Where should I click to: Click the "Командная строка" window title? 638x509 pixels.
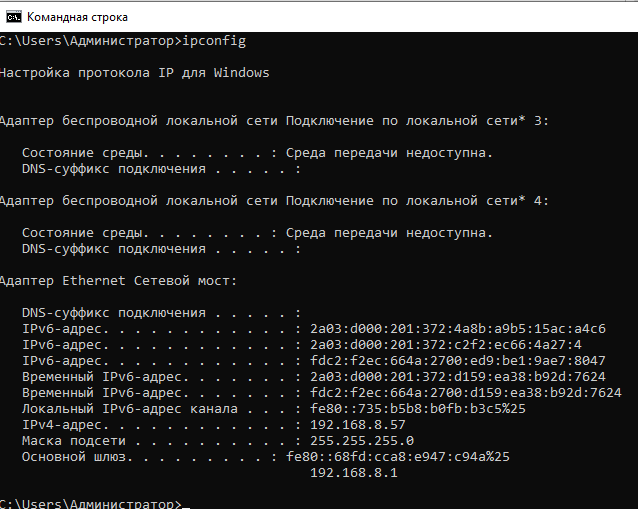pos(77,17)
